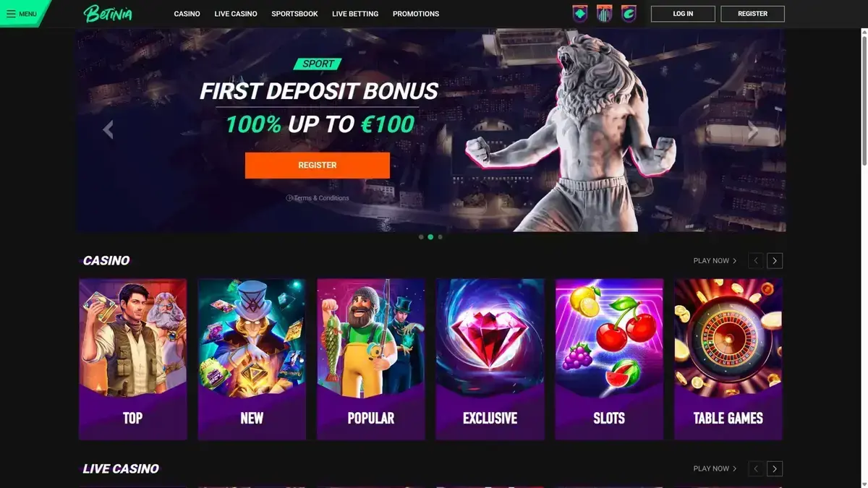Image resolution: width=868 pixels, height=488 pixels.
Task: Go back in Casino row with left chevron
Action: coord(756,261)
